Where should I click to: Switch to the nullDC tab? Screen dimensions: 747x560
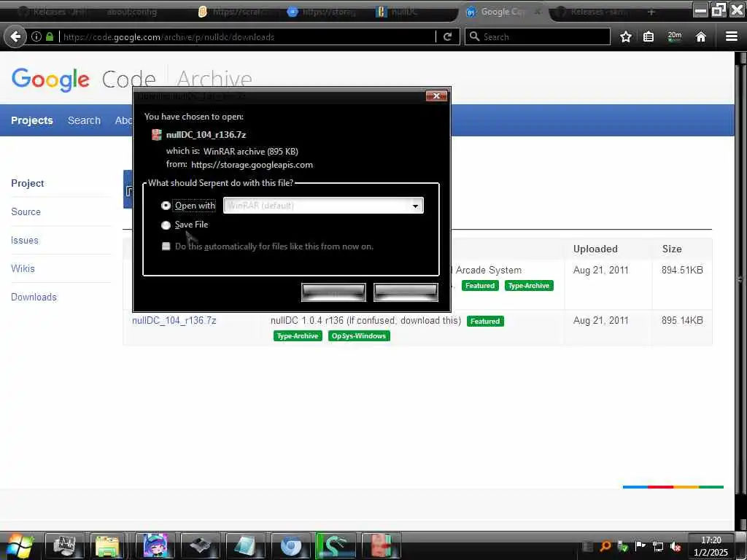click(398, 12)
